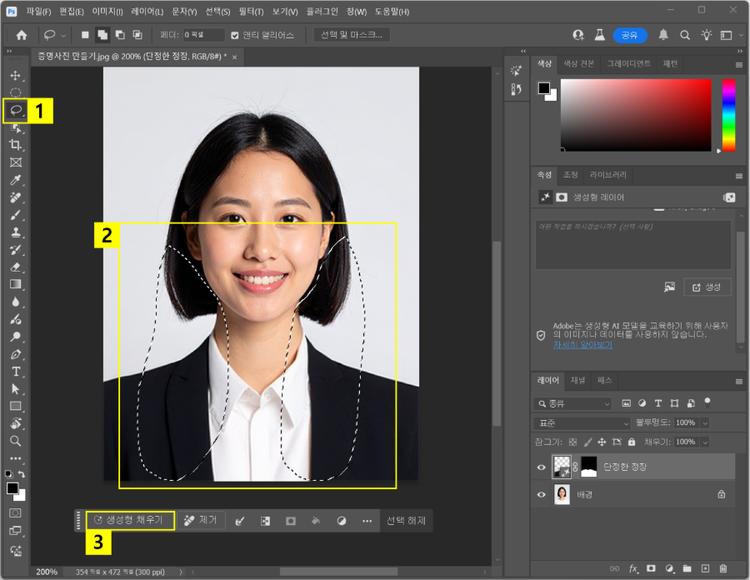
Task: Select the Crop tool
Action: [x=16, y=145]
